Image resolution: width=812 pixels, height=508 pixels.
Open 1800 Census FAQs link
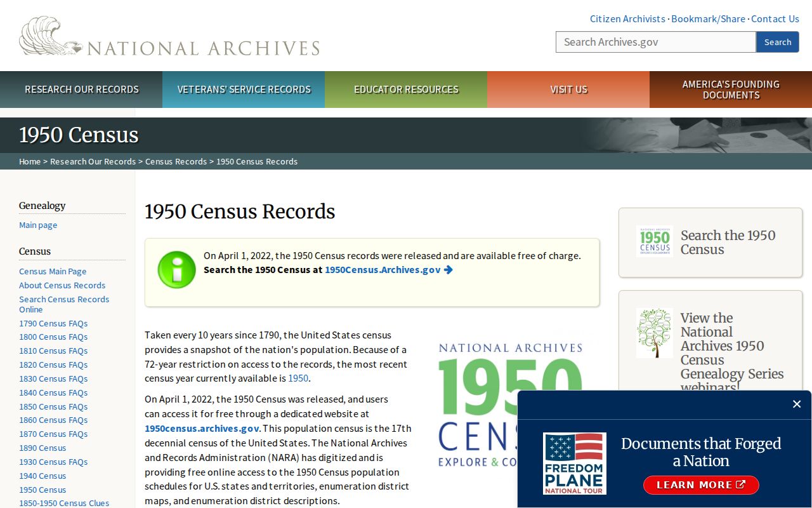(53, 337)
